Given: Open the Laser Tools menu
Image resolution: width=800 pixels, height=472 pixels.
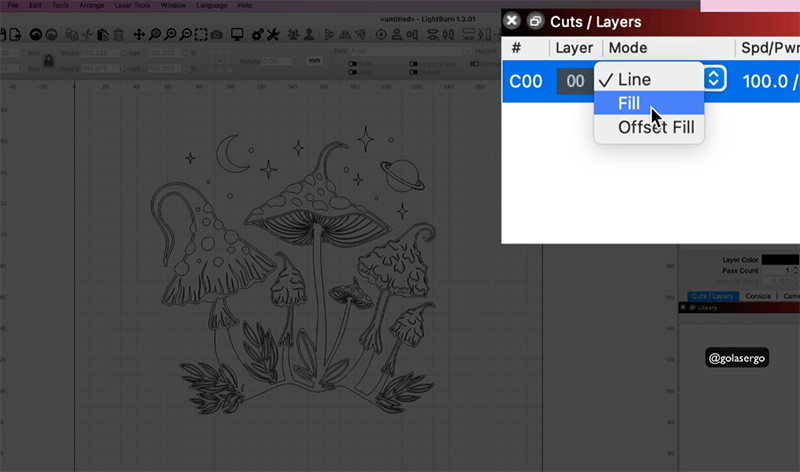Looking at the screenshot, I should coord(132,5).
